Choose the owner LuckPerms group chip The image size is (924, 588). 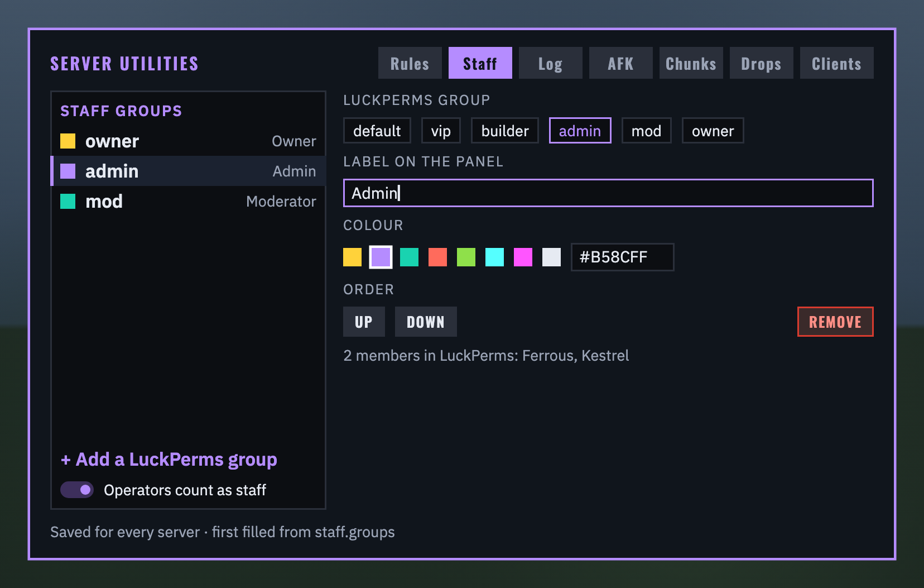pyautogui.click(x=713, y=131)
